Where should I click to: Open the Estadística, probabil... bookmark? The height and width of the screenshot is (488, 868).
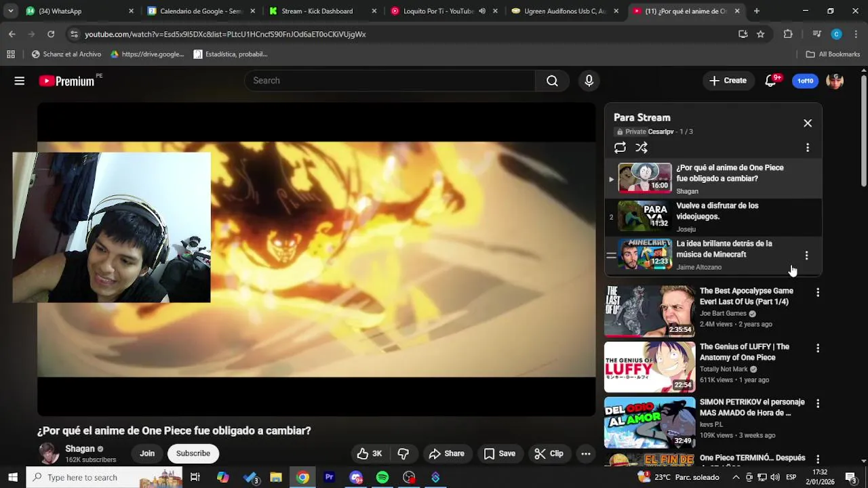(231, 54)
